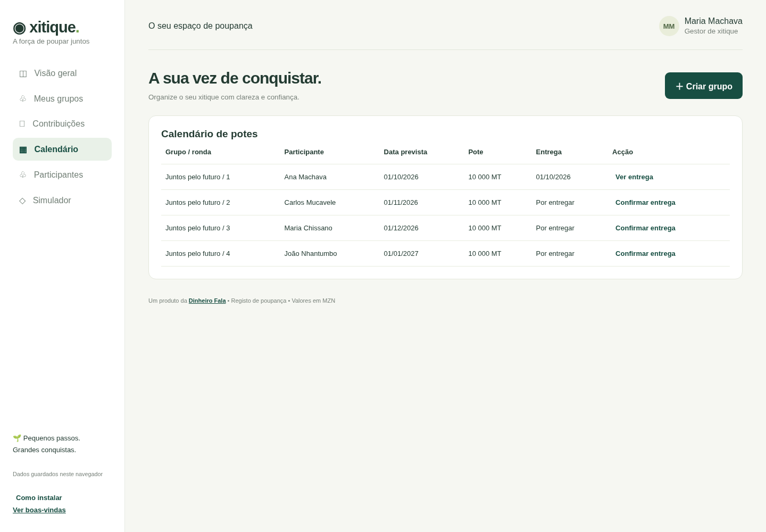Confirm delivery for Maria Chissano
Image resolution: width=766 pixels, height=532 pixels.
pyautogui.click(x=645, y=228)
